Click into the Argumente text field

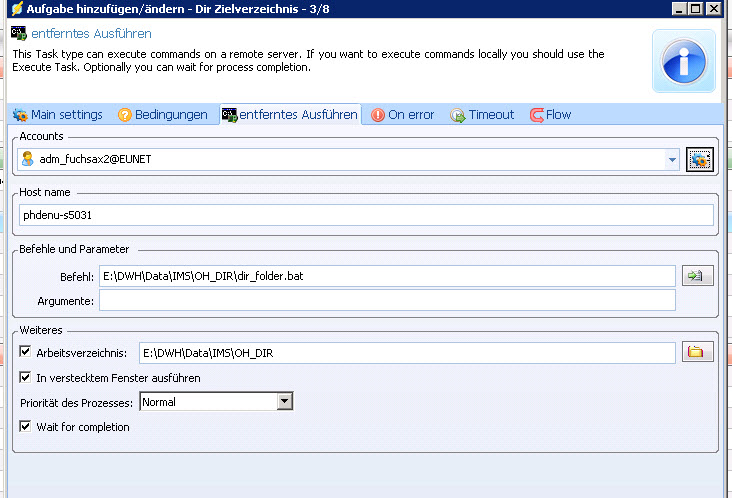pyautogui.click(x=387, y=301)
